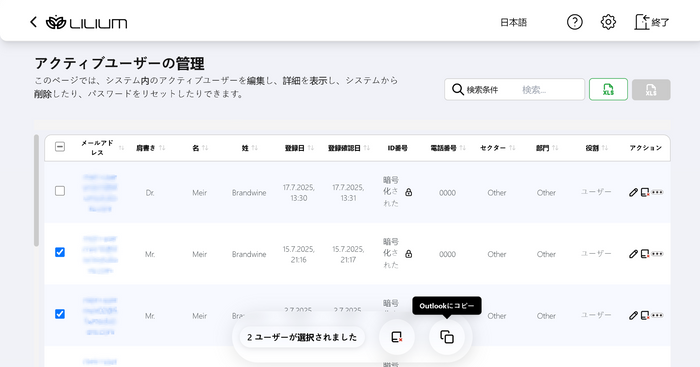Click the 17.7.2025, 13:30 date cell

[299, 193]
